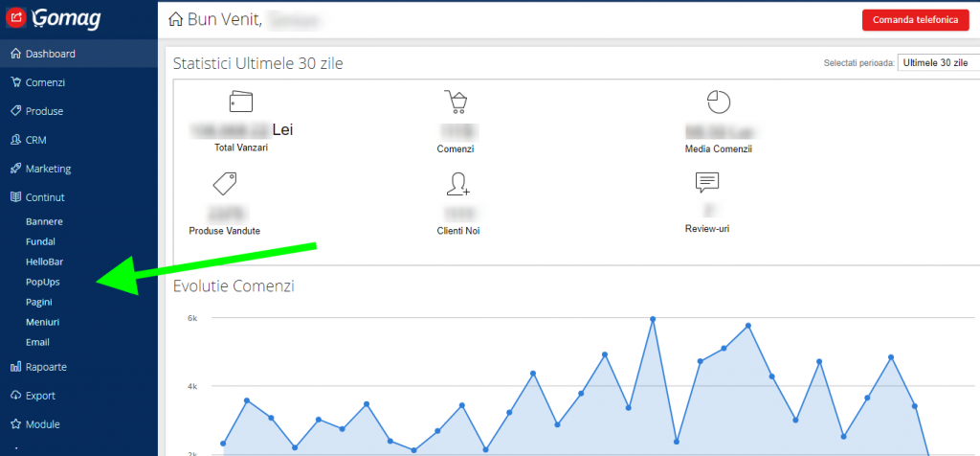Click the Dashboard house icon in sidebar
This screenshot has height=456, width=980.
pos(16,54)
